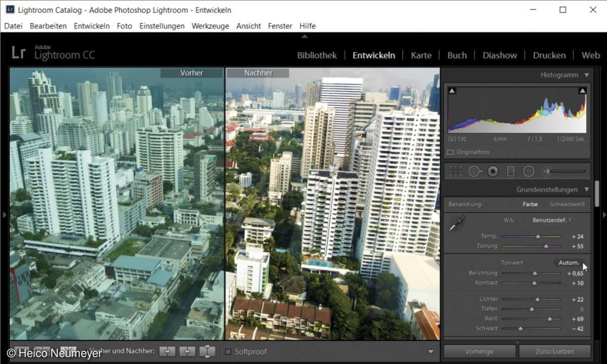This screenshot has height=364, width=607.
Task: Set treatment to Schwarzweiß
Action: (568, 204)
